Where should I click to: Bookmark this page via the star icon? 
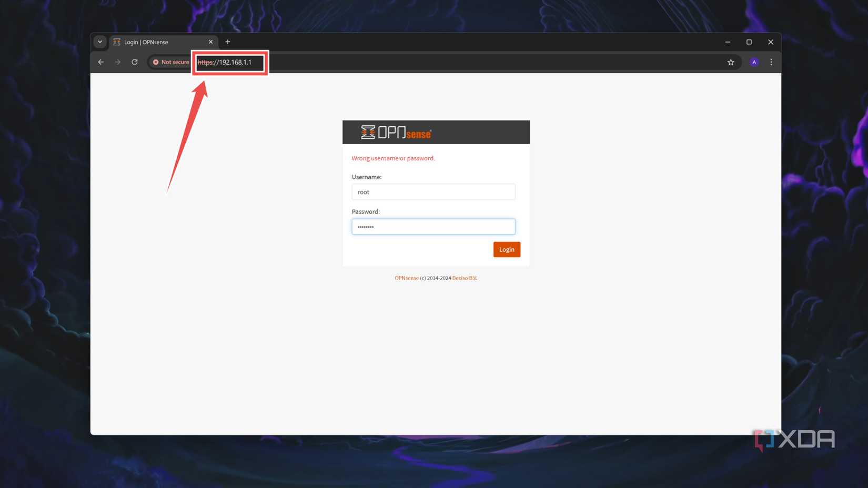tap(731, 62)
